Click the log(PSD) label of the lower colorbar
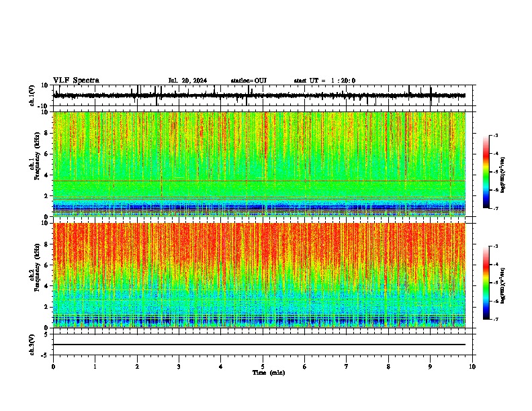This screenshot has height=411, width=532. click(503, 285)
